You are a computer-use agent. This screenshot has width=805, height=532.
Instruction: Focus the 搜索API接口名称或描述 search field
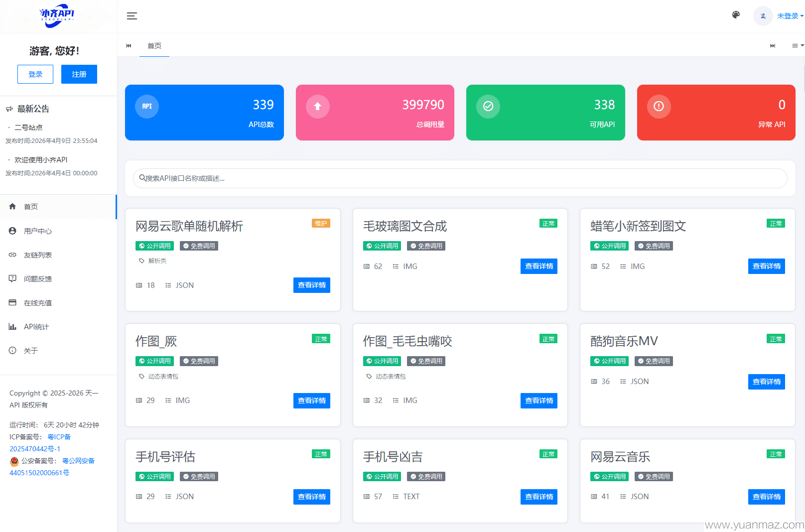coord(460,178)
